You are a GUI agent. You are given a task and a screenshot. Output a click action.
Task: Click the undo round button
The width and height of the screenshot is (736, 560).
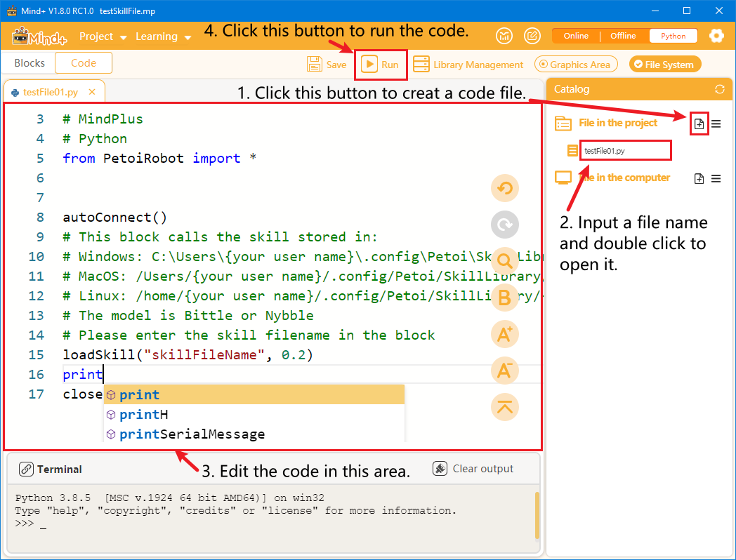pyautogui.click(x=504, y=188)
